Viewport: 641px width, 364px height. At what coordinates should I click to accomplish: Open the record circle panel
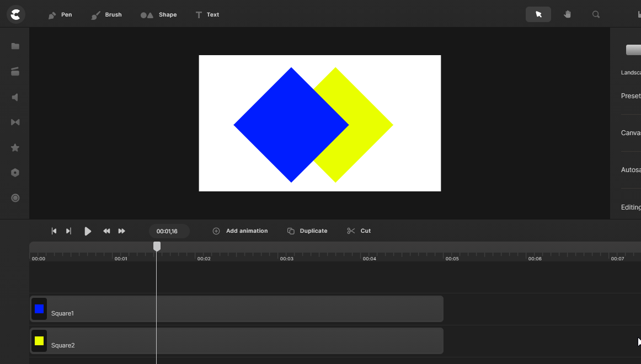[15, 198]
